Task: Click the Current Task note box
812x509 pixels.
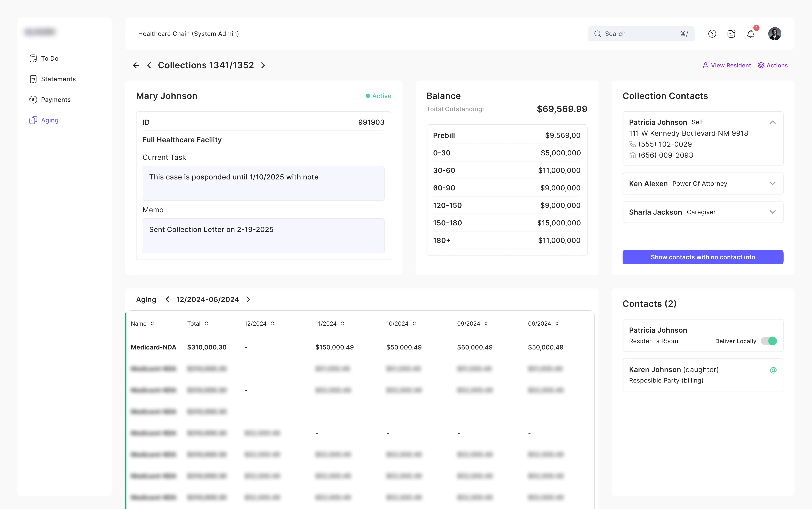Action: (264, 183)
